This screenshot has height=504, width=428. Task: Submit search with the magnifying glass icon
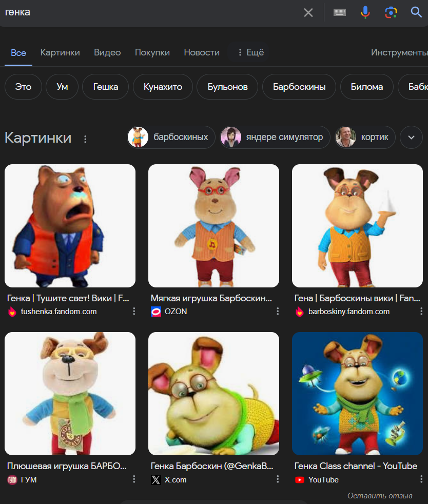click(x=416, y=12)
